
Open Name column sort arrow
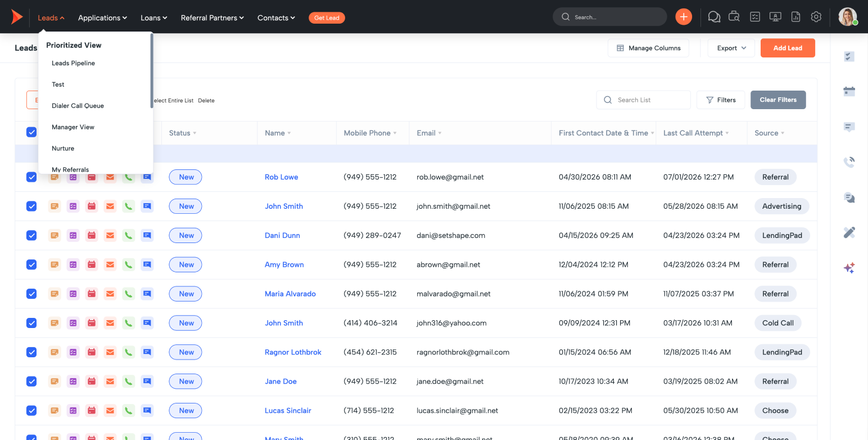[x=289, y=133]
